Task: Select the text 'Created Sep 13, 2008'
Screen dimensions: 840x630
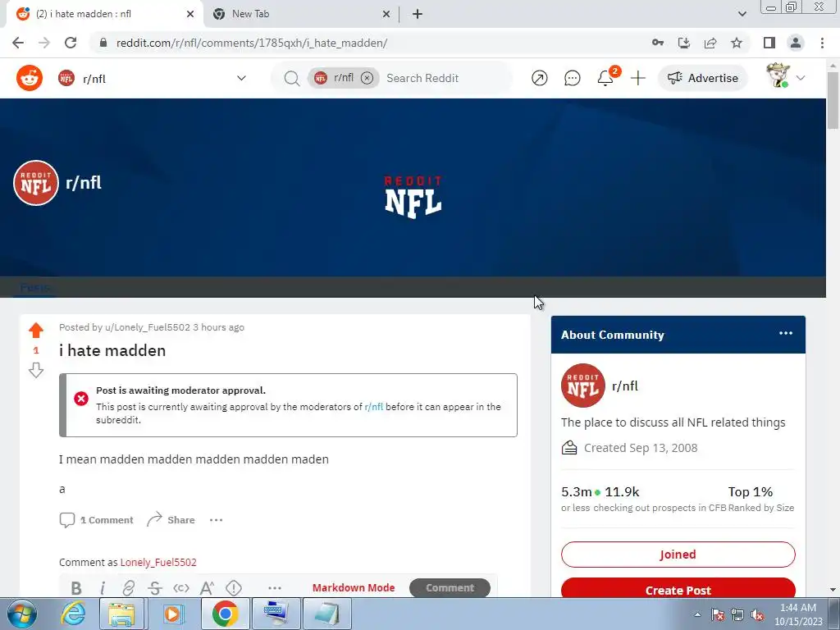Action: 641,448
